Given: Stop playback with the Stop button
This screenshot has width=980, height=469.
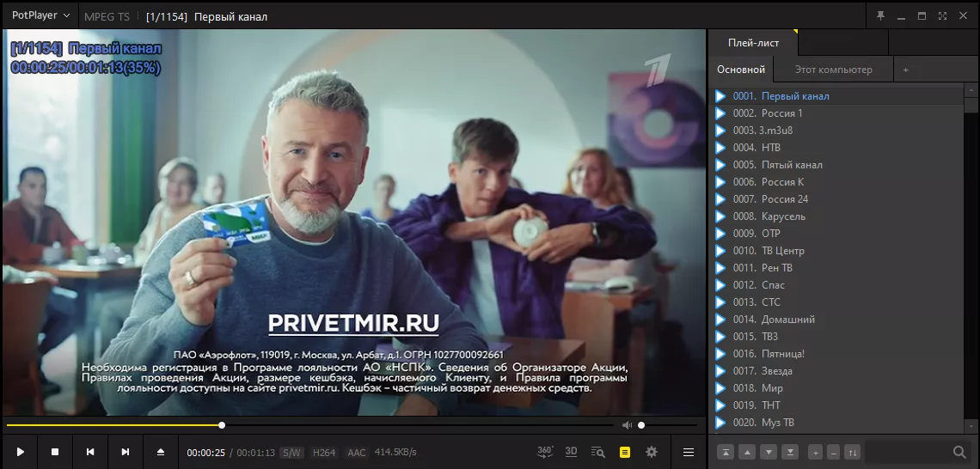Looking at the screenshot, I should 55,452.
